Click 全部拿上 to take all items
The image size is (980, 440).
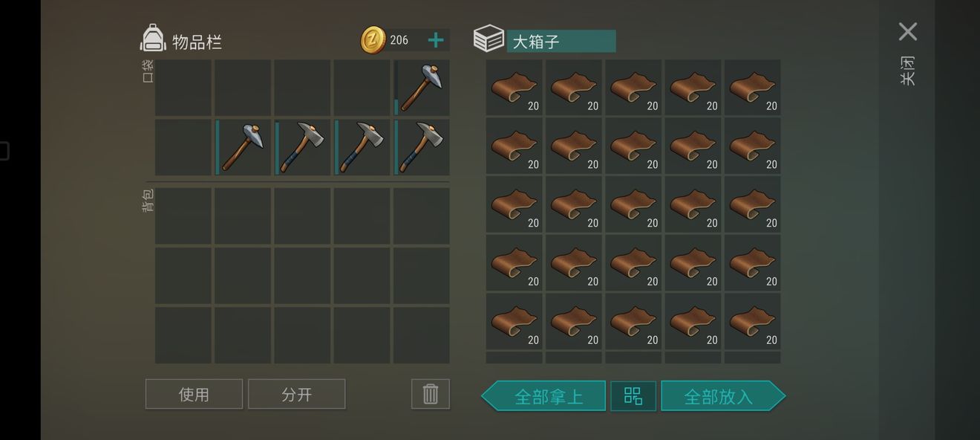[x=544, y=395]
